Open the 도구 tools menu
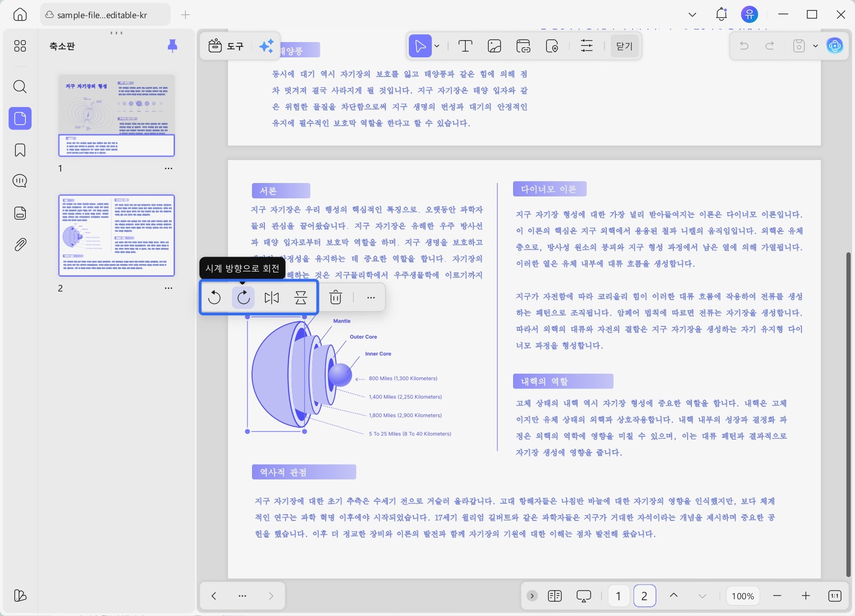The image size is (855, 616). click(x=226, y=46)
